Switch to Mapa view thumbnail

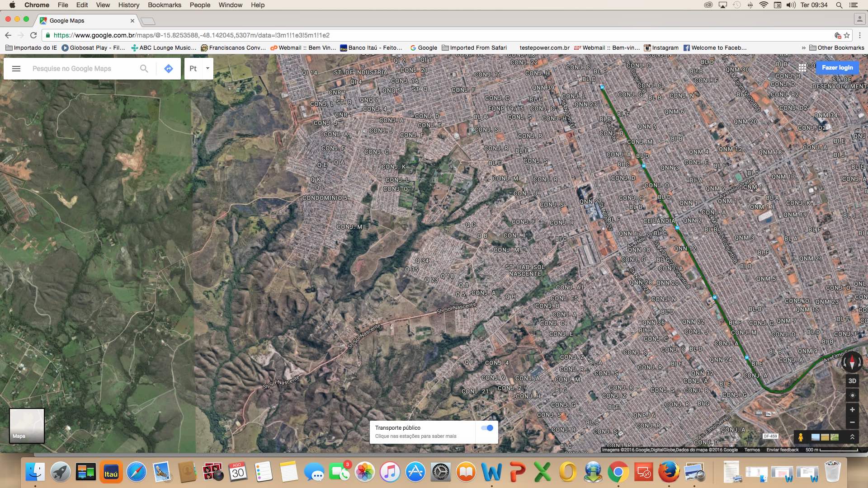click(27, 426)
